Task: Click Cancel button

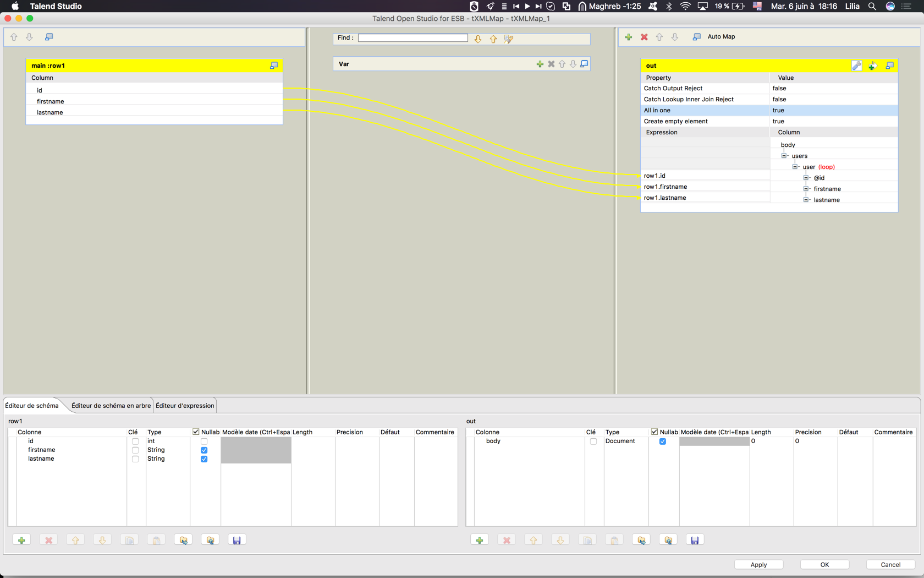Action: click(x=890, y=565)
